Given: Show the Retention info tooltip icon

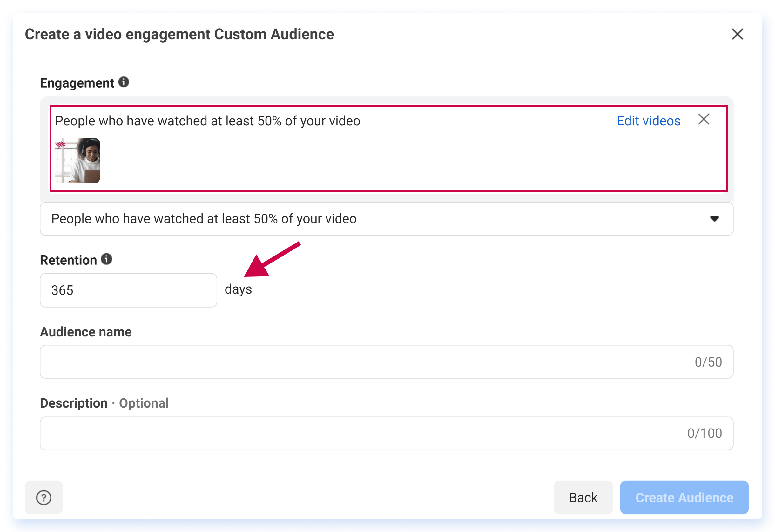Looking at the screenshot, I should click(x=107, y=259).
